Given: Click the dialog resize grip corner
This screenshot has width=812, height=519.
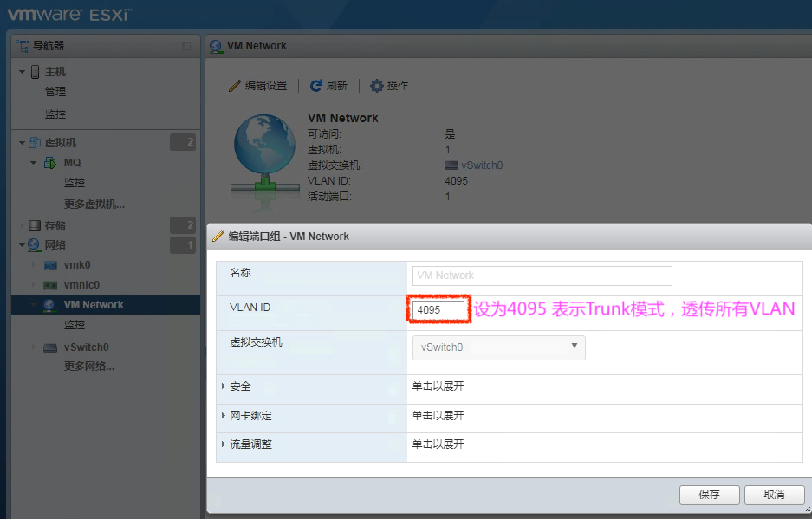Looking at the screenshot, I should 808,509.
